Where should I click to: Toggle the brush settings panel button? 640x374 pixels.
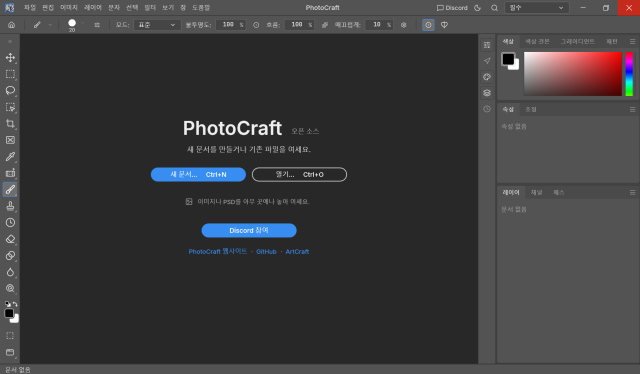97,25
